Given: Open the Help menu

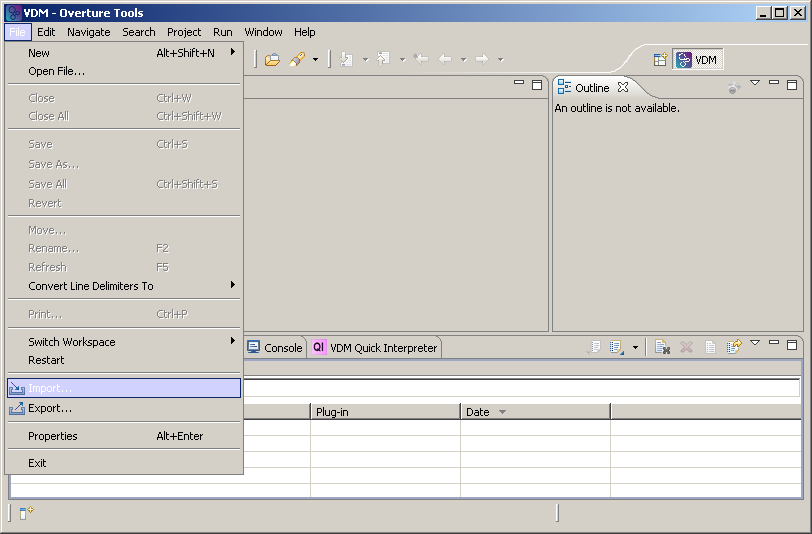Looking at the screenshot, I should [304, 32].
